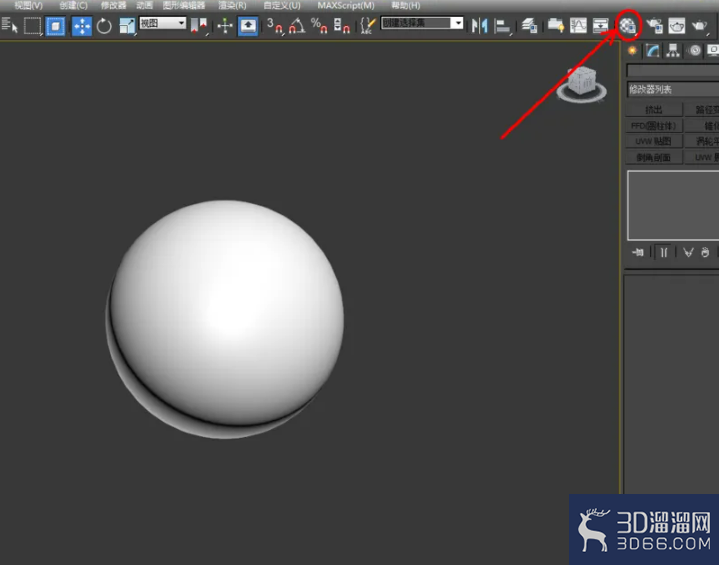Screen dimensions: 719x565
Task: Open the Curve Editor
Action: (578, 26)
